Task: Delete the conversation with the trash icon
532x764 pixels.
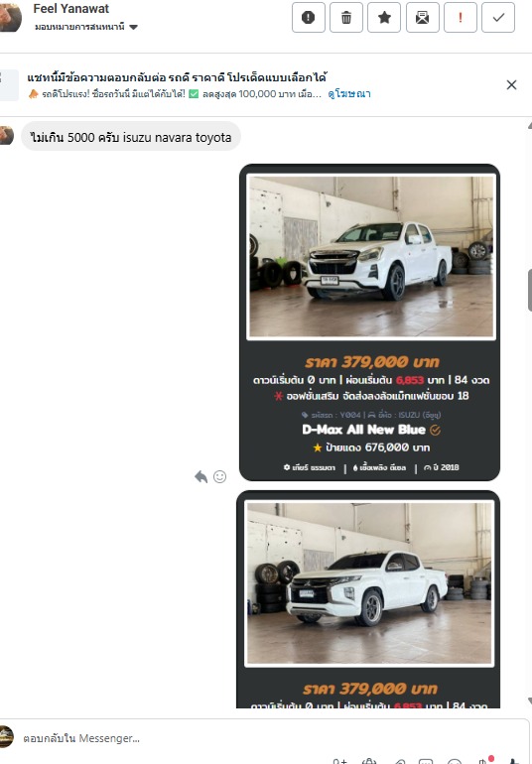Action: 346,18
